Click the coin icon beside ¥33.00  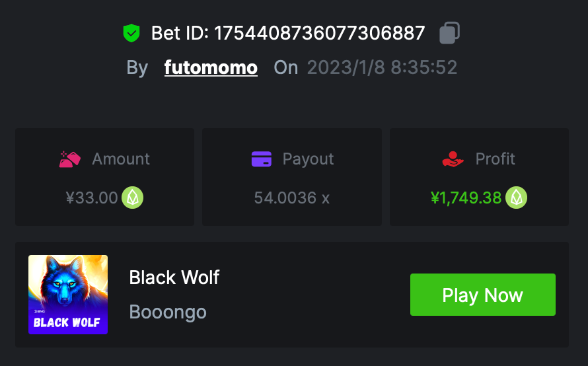pyautogui.click(x=133, y=198)
